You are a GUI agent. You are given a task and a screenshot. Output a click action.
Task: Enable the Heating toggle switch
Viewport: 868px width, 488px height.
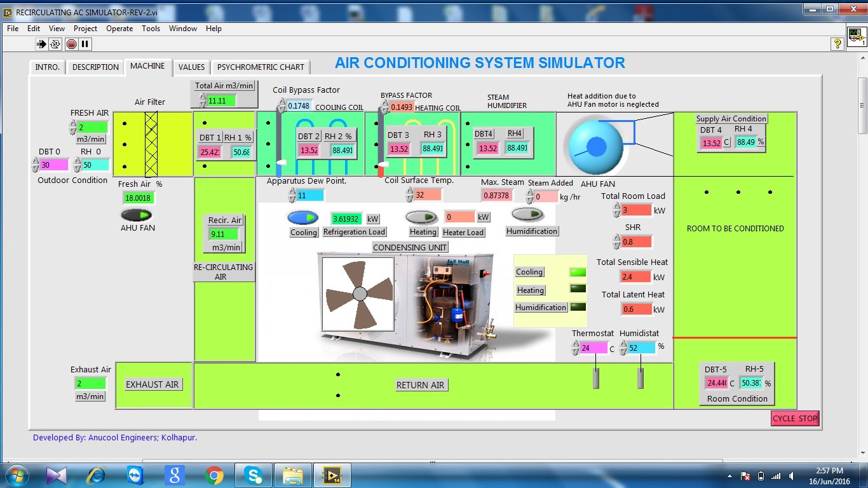[421, 217]
